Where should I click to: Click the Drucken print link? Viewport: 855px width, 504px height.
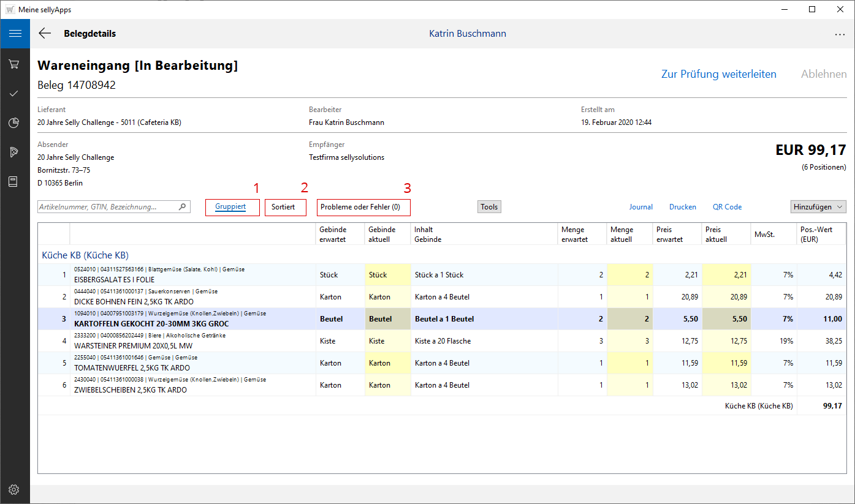pos(682,207)
